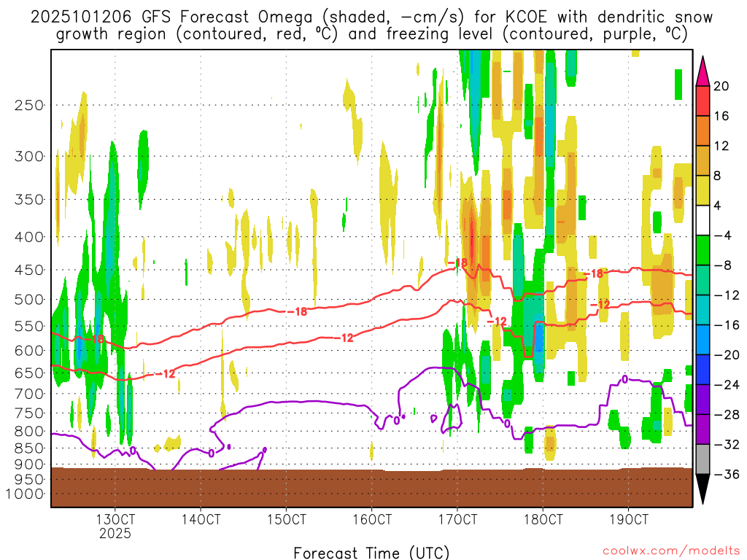Click the magenta top arrow of the colorbar
The image size is (747, 560).
(x=703, y=71)
